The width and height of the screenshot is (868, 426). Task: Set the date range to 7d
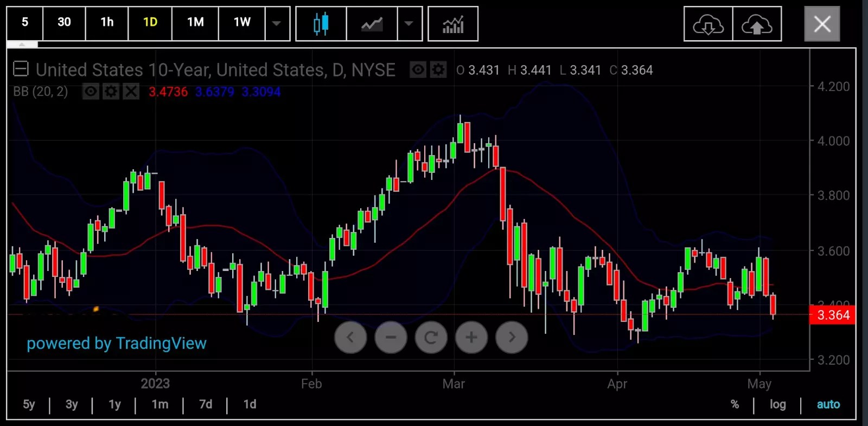pyautogui.click(x=206, y=404)
